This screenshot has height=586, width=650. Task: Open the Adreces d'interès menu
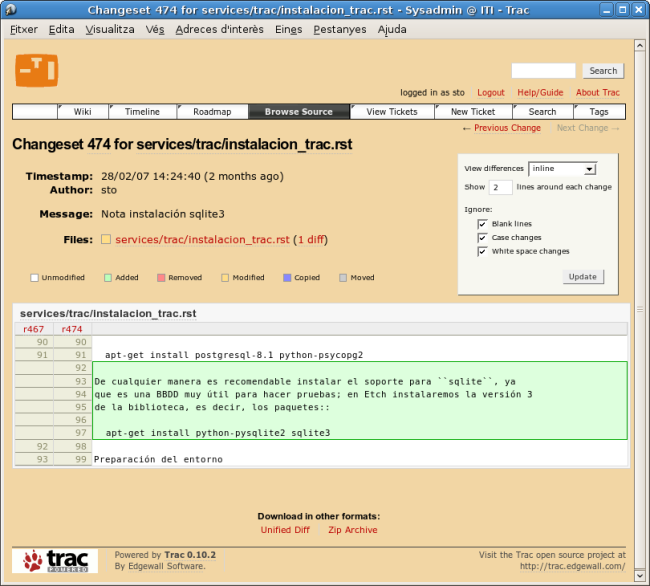coord(219,29)
